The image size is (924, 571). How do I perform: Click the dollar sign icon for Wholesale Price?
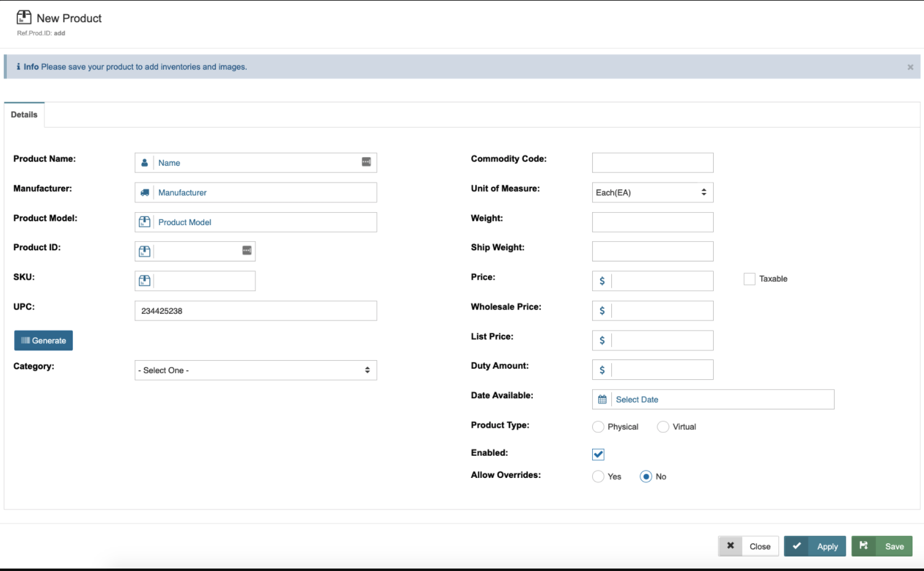602,311
